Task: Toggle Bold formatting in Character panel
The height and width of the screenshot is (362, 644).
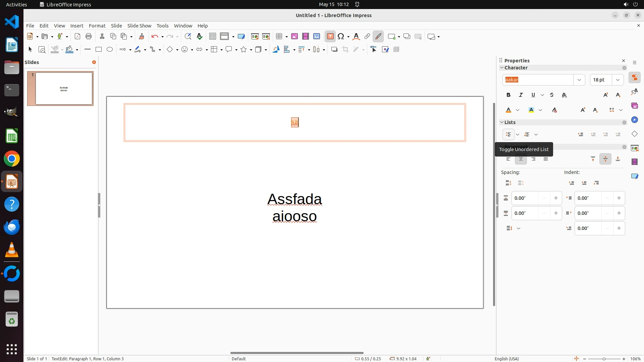Action: pos(508,95)
